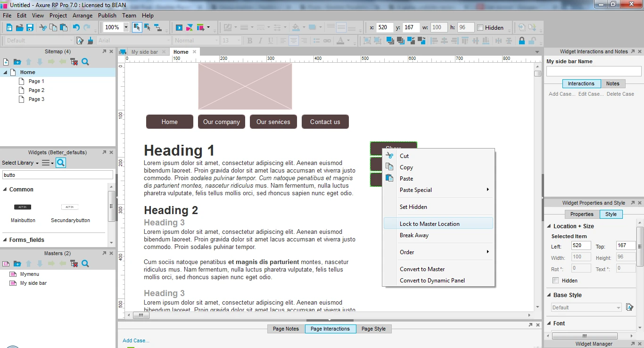Open search in the Sitemap panel
The height and width of the screenshot is (348, 644).
point(85,62)
